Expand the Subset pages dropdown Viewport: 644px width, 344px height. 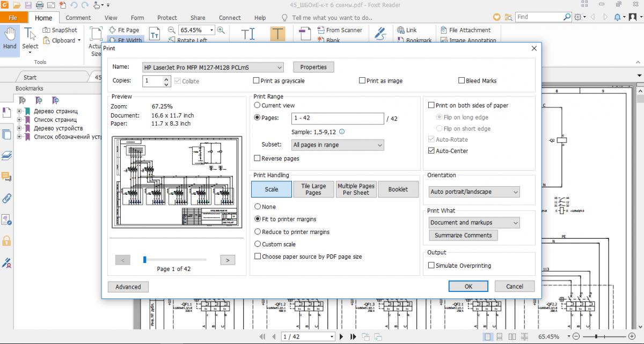click(x=337, y=145)
